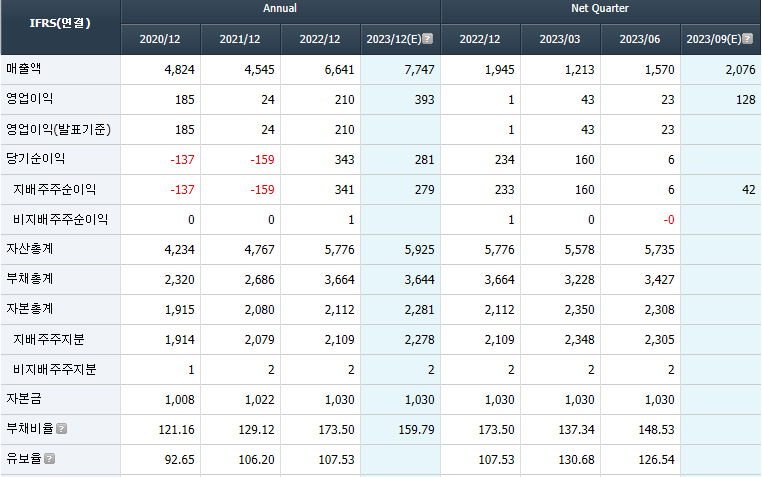Click help icon beside 유보율 label
This screenshot has width=762, height=477.
tap(50, 459)
